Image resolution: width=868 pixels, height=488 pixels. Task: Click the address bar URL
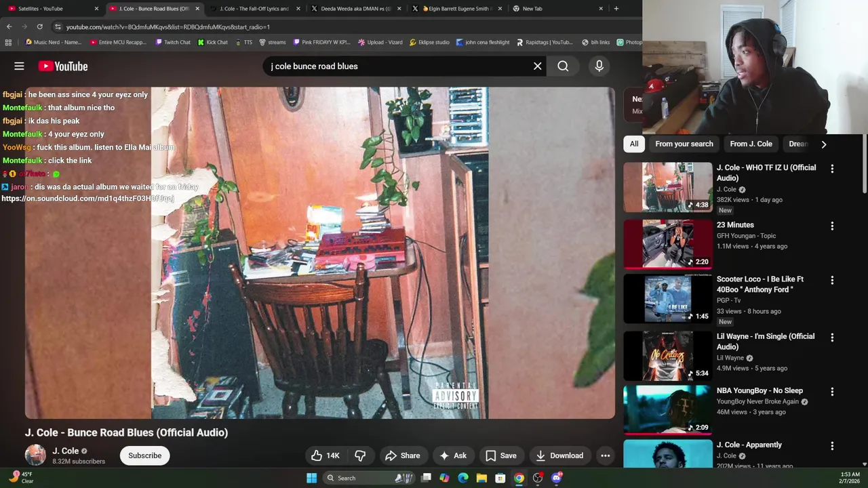pyautogui.click(x=168, y=27)
